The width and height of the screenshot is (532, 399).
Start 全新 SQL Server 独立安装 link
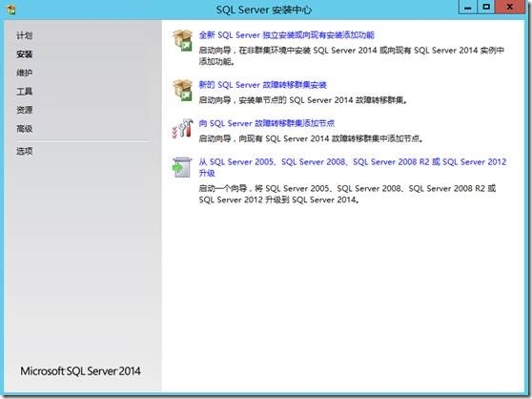point(287,35)
